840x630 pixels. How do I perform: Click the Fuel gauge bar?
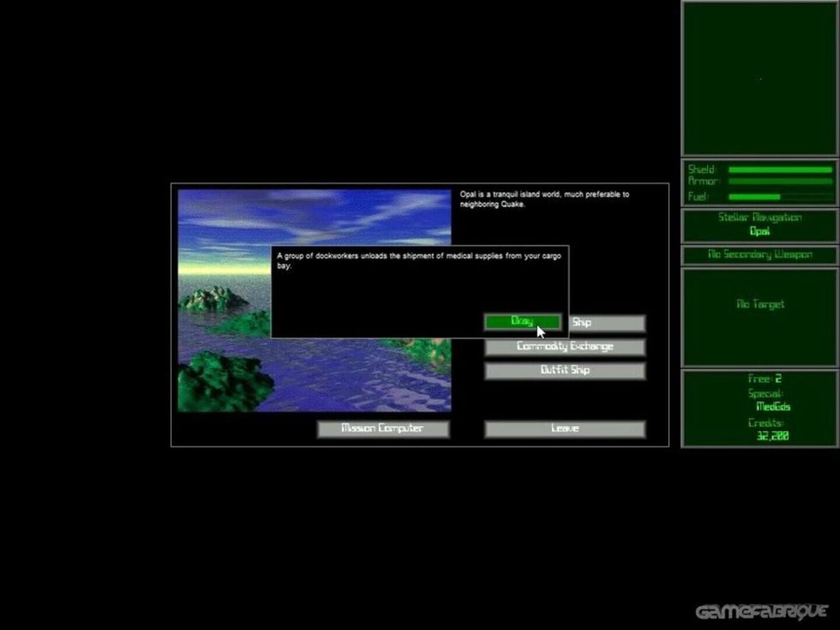click(780, 197)
